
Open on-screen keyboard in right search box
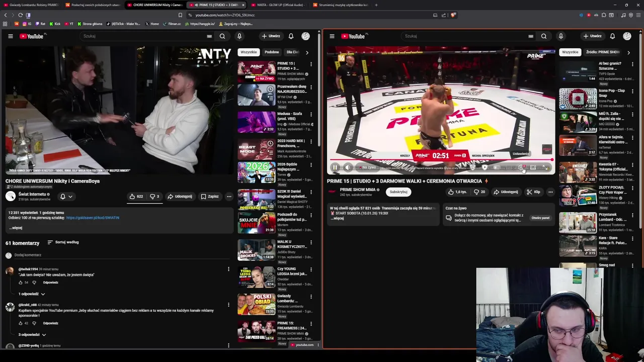531,36
